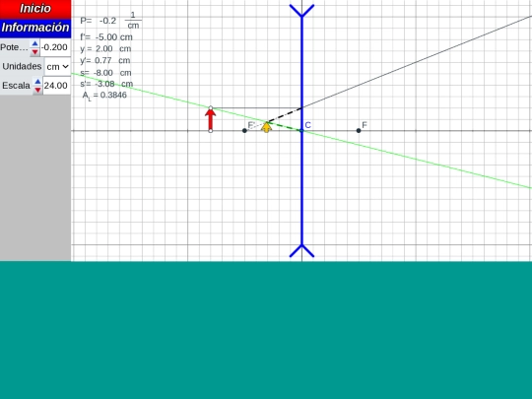Click the white handle atop the red arrow
This screenshot has height=399, width=532.
pos(211,108)
